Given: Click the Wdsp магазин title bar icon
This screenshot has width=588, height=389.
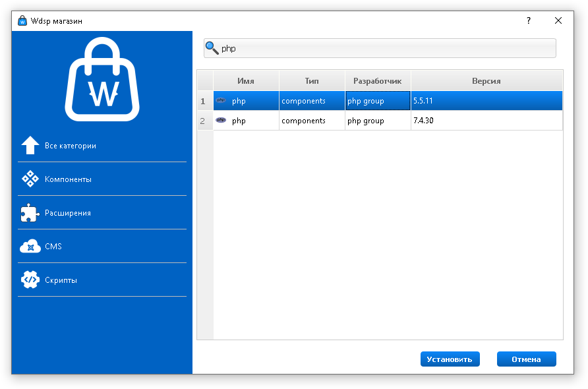Looking at the screenshot, I should pos(22,20).
